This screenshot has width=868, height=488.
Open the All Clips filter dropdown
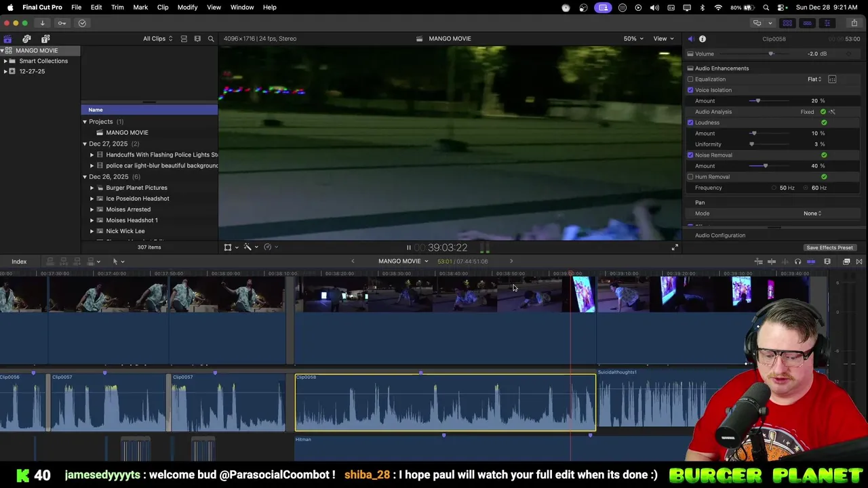pos(157,39)
